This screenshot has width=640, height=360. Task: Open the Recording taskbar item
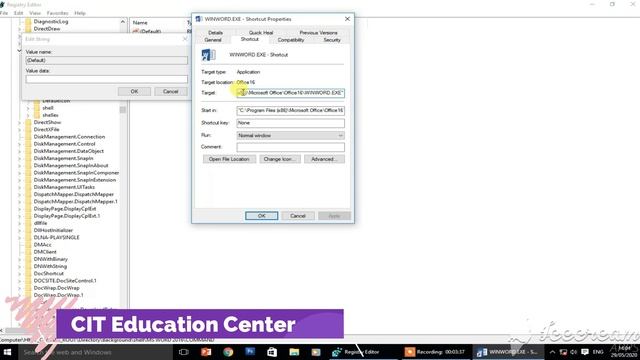tap(435, 352)
